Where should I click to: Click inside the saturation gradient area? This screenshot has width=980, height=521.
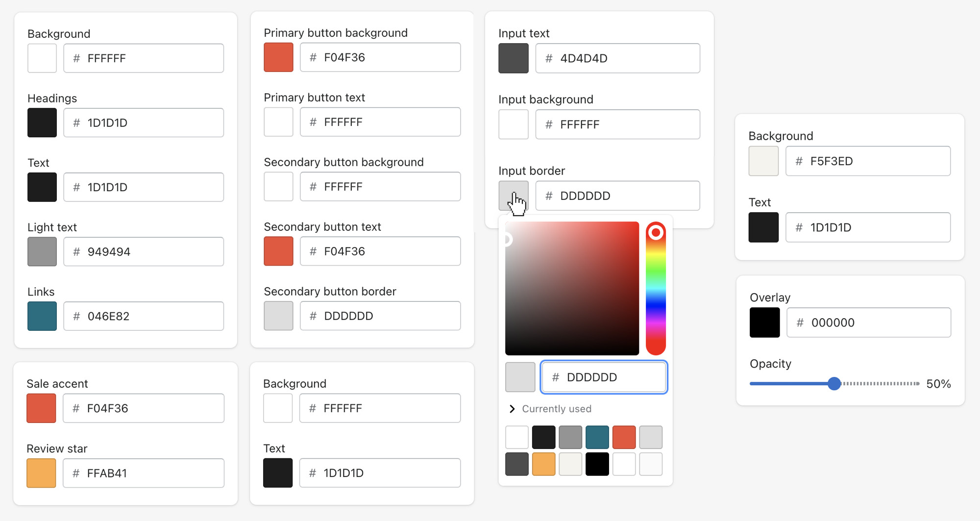tap(572, 288)
